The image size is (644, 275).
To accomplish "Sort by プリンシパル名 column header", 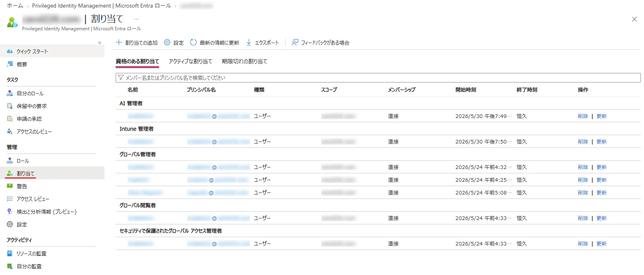I will click(201, 90).
